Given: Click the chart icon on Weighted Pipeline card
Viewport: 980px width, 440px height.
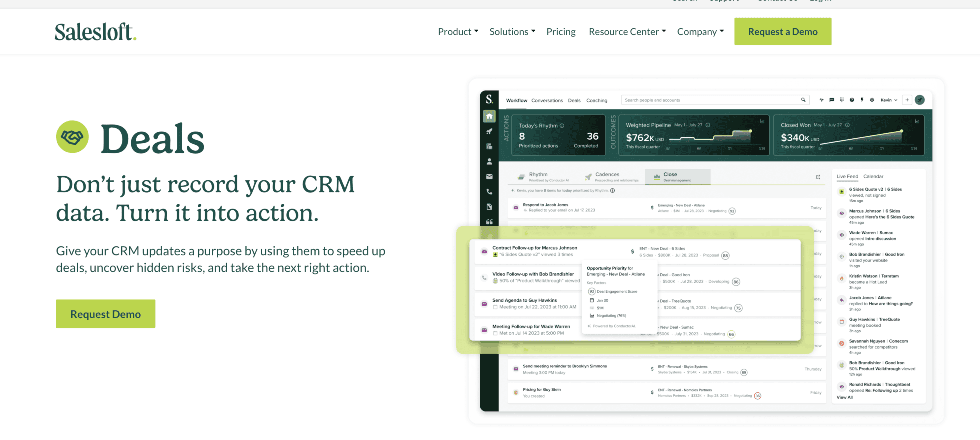Looking at the screenshot, I should click(762, 121).
